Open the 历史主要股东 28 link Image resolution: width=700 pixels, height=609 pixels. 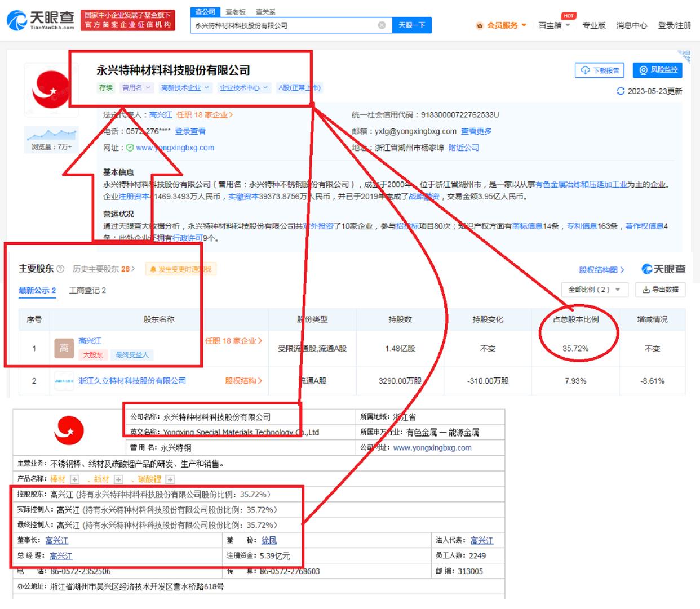[104, 269]
